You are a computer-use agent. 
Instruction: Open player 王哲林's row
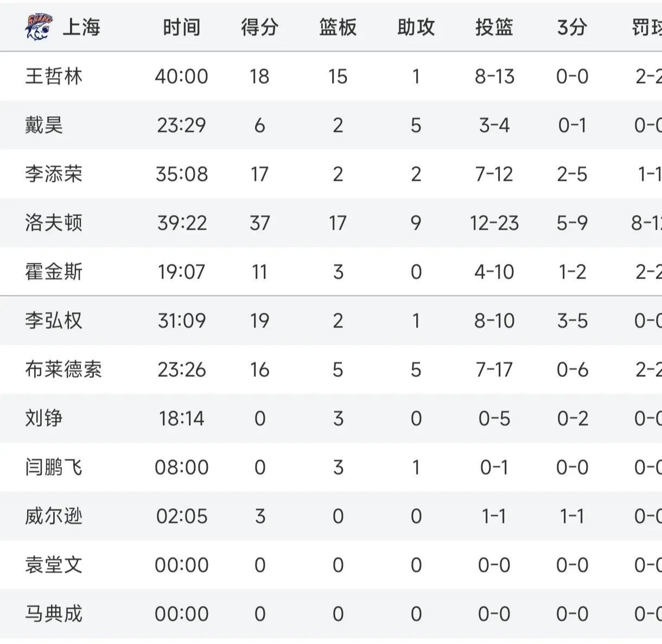54,76
